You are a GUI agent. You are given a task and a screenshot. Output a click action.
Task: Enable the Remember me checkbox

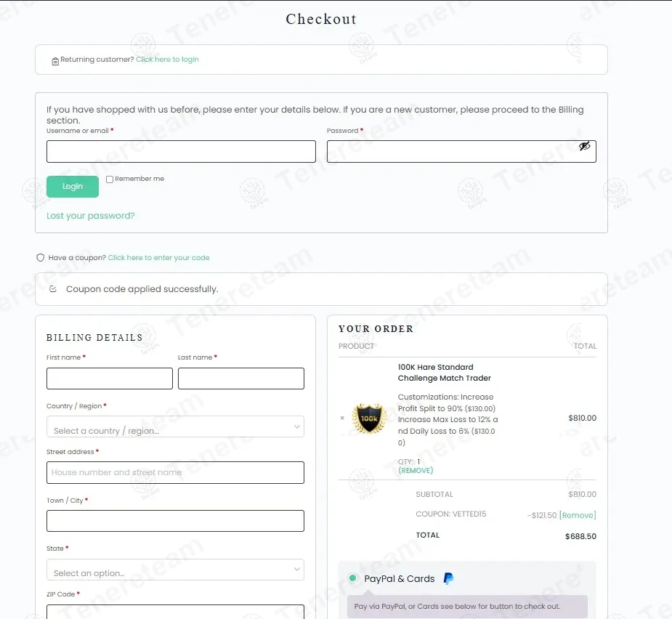tap(110, 179)
